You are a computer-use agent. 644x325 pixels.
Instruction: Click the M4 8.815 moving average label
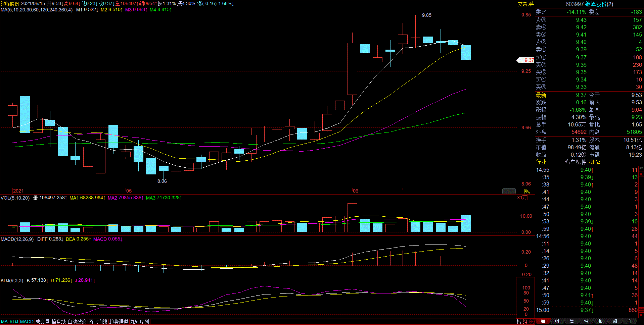[x=161, y=10]
